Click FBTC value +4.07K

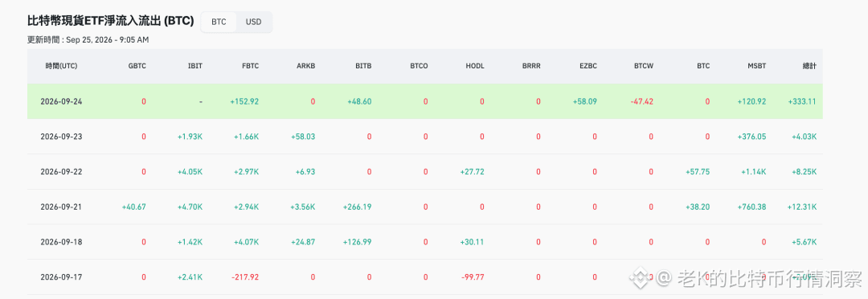247,242
